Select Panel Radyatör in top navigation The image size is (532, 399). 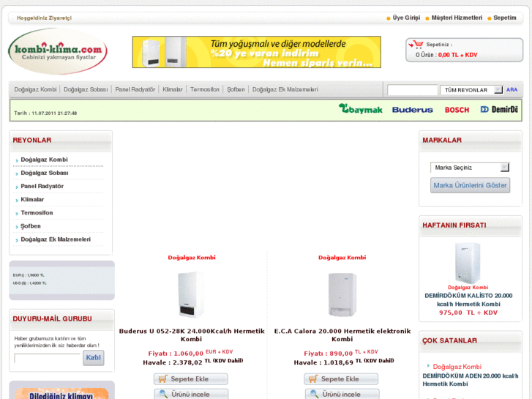[x=135, y=89]
